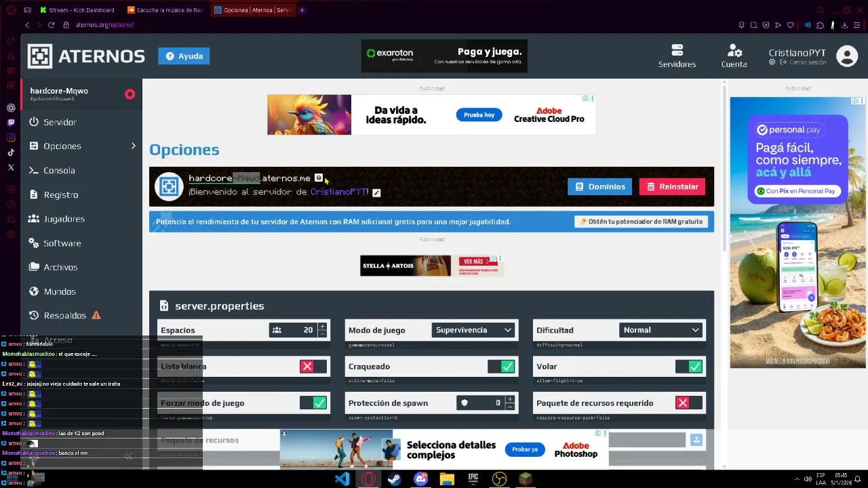Decrease Protección de spawn value
Screen dimensions: 868x488
pos(510,407)
